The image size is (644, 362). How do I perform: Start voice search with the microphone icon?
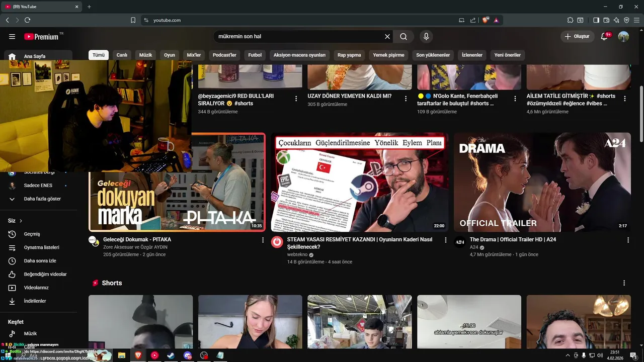click(x=426, y=37)
